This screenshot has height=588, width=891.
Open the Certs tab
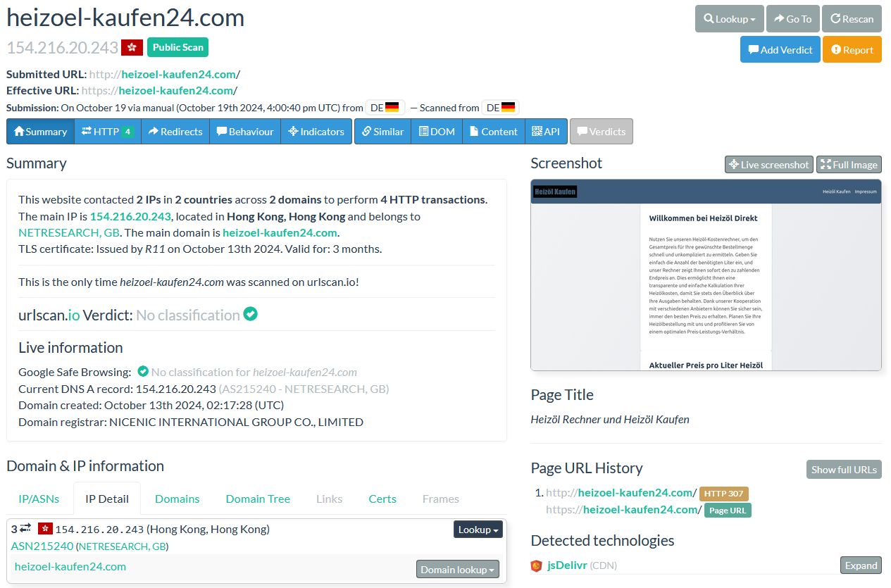click(382, 499)
